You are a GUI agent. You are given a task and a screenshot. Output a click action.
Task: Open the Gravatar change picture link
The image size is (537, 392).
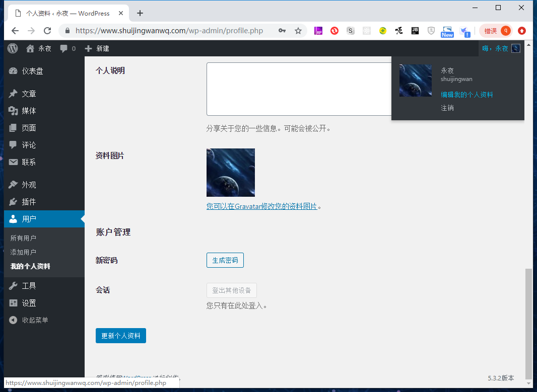(x=262, y=206)
